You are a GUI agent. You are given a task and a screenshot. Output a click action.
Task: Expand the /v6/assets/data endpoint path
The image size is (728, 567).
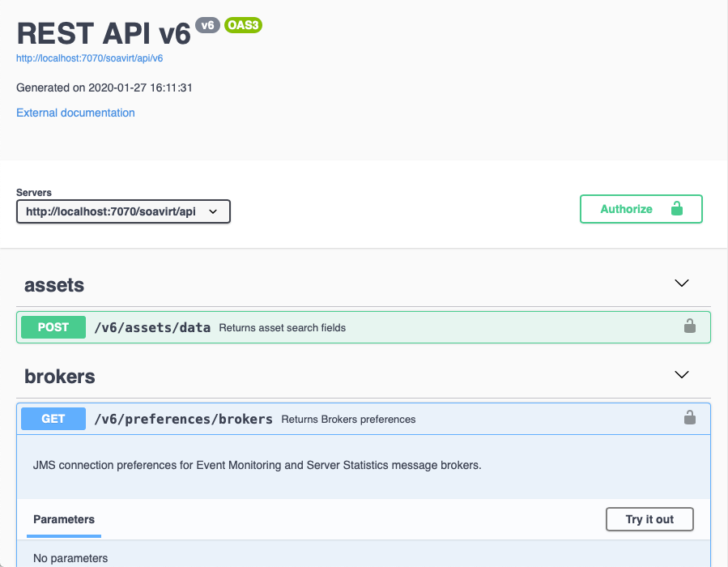(152, 328)
